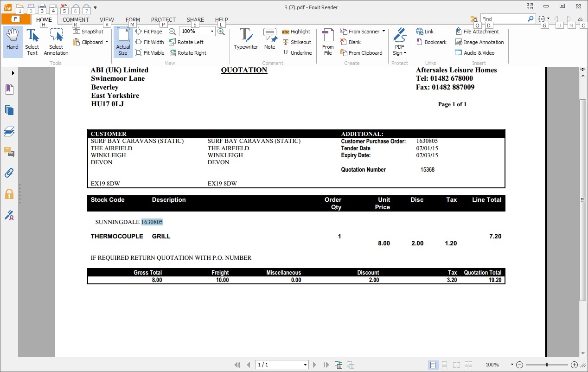Insert a File Attachment
Image resolution: width=588 pixels, height=372 pixels.
(477, 32)
